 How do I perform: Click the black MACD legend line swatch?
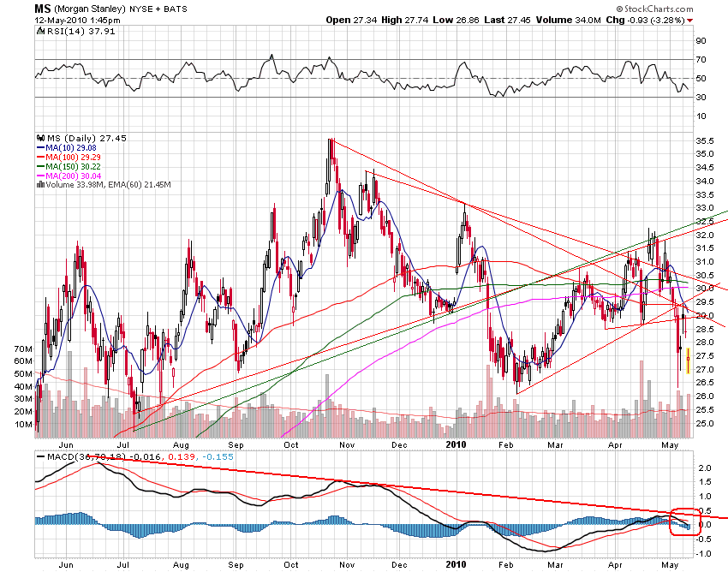[x=41, y=457]
